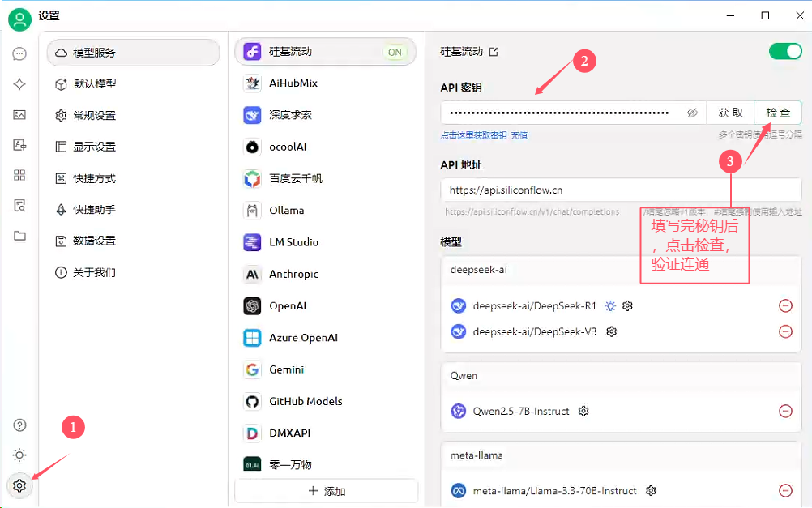
Task: Toggle API key visibility eye icon
Action: tap(692, 113)
